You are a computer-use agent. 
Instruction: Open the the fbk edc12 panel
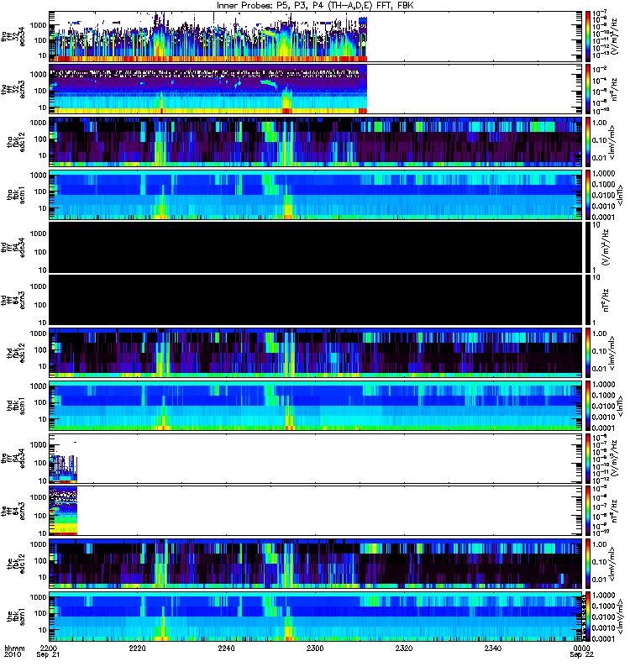(316, 564)
